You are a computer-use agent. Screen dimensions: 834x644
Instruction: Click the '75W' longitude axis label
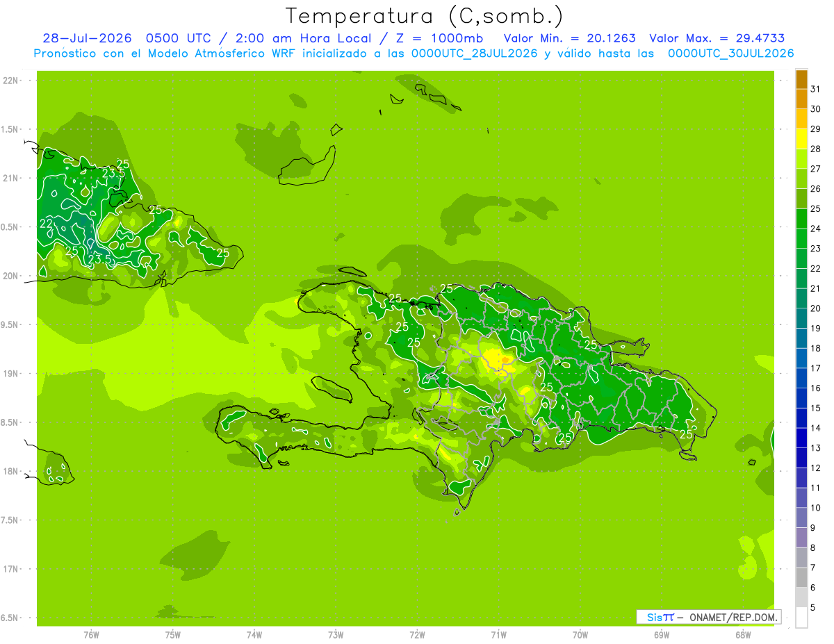tap(173, 634)
